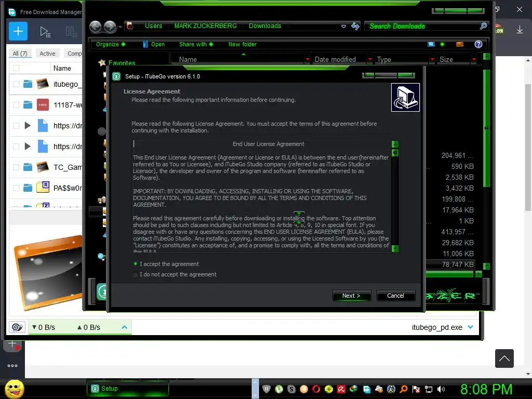Click the pause shield tray icon

click(267, 389)
